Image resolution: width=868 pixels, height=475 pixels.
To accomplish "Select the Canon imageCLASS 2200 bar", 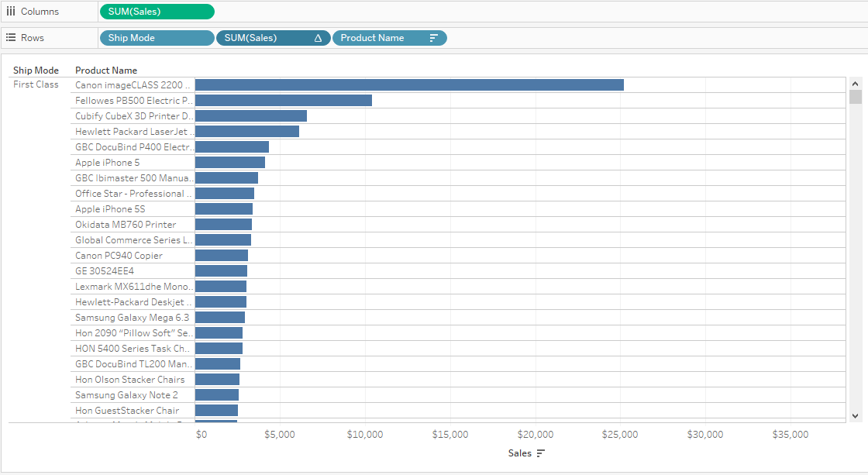I will [409, 85].
